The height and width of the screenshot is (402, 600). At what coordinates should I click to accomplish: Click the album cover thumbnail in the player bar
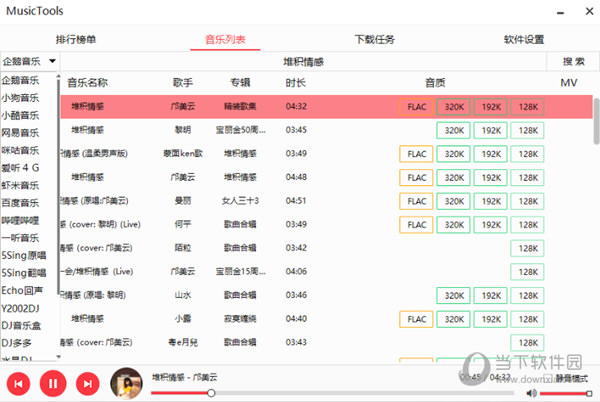click(126, 383)
